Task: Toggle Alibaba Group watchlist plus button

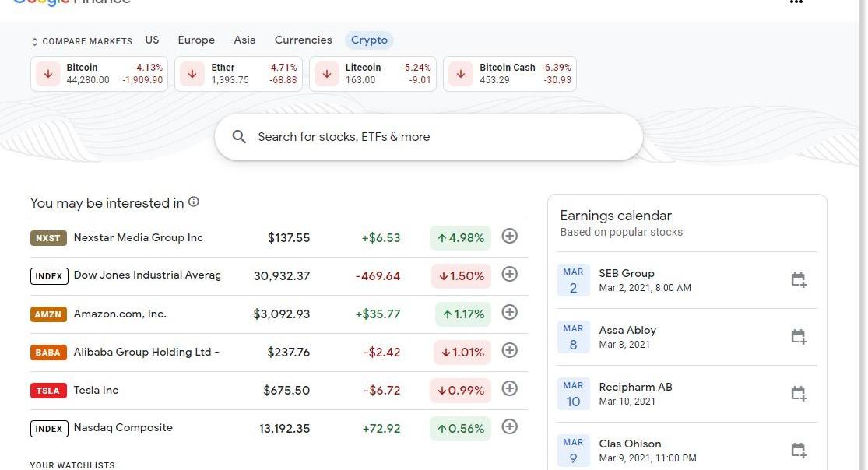Action: [x=510, y=350]
